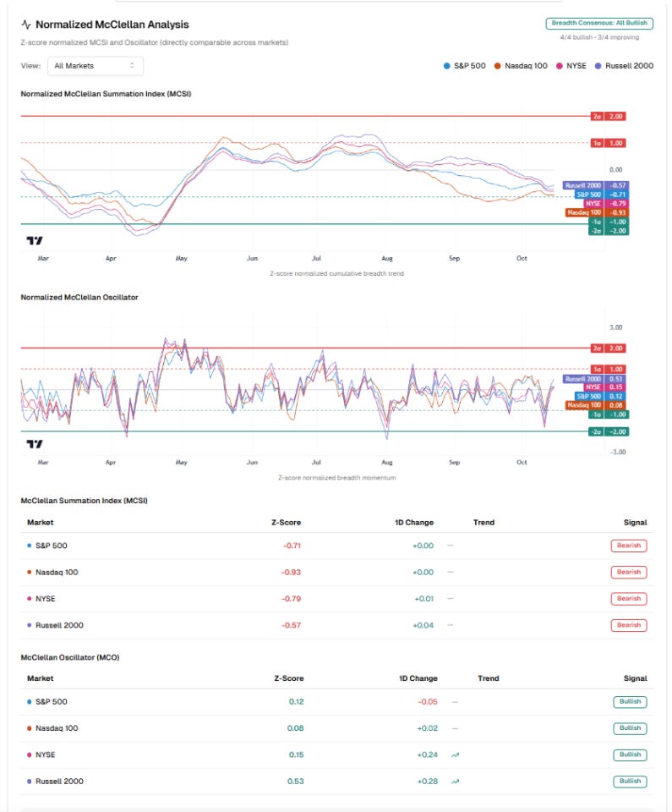Click the -2σ -2.00 label on the Oscillator chart

tap(609, 431)
